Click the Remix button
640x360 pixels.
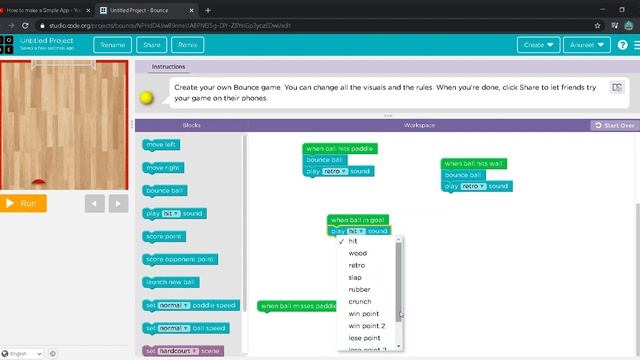188,45
